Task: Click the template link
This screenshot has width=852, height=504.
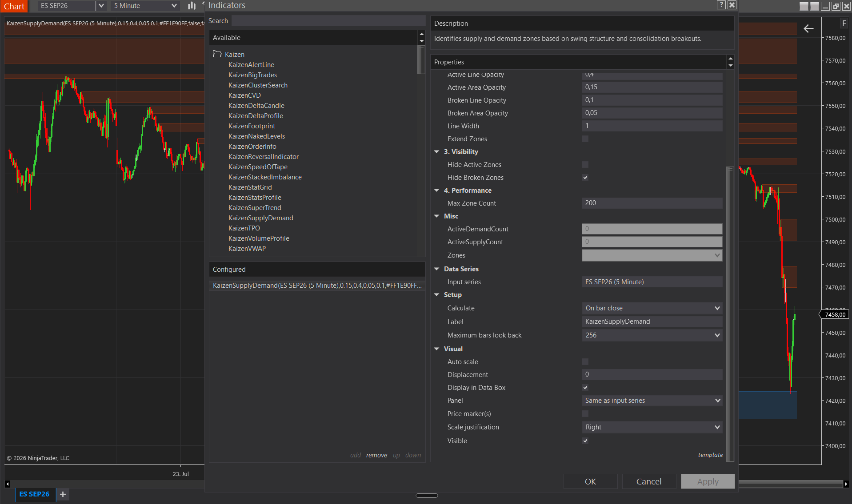Action: tap(710, 455)
